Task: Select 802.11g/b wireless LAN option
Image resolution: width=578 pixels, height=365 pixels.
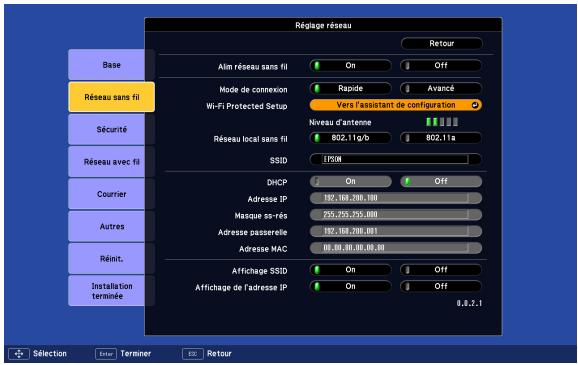Action: 351,138
